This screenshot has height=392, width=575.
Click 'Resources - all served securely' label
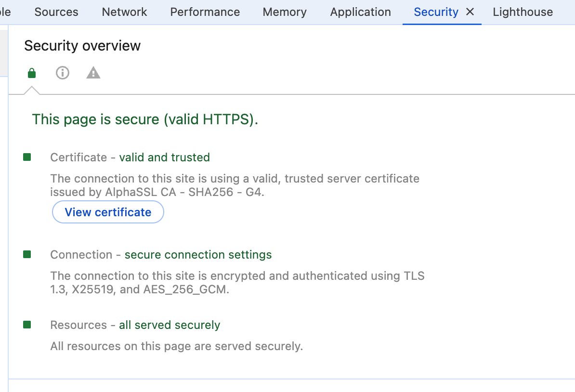click(135, 325)
